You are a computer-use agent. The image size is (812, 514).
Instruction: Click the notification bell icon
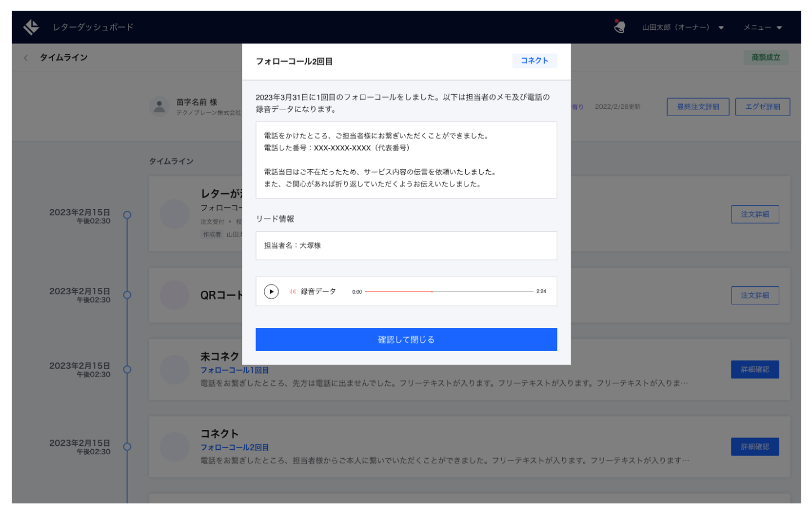tap(619, 26)
